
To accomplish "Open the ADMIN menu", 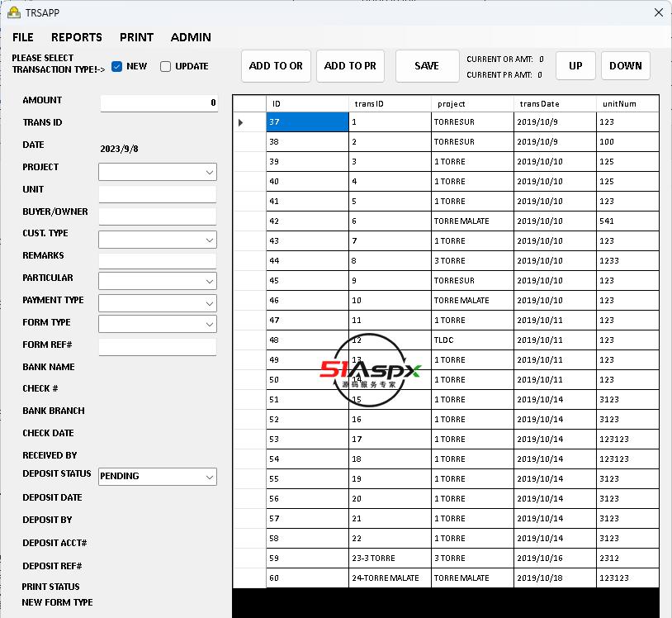I will click(191, 37).
